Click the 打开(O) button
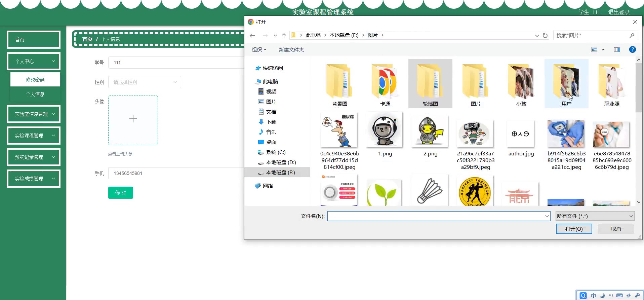 click(574, 229)
